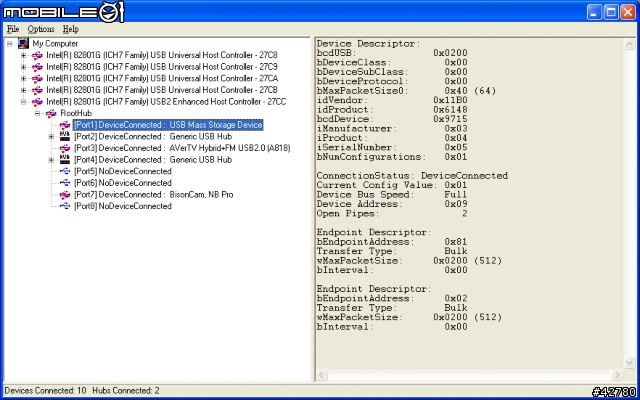640x400 pixels.
Task: Select Port6 NoDeviceConnected
Action: (122, 183)
